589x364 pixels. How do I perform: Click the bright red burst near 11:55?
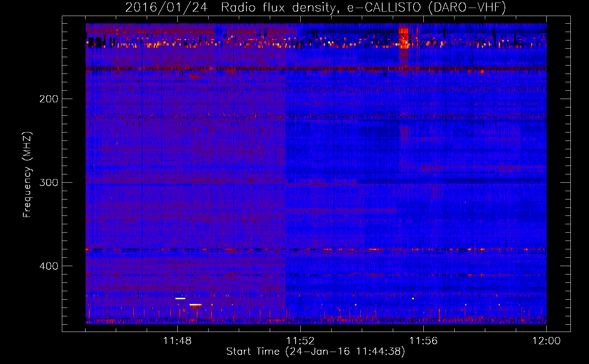tap(404, 38)
